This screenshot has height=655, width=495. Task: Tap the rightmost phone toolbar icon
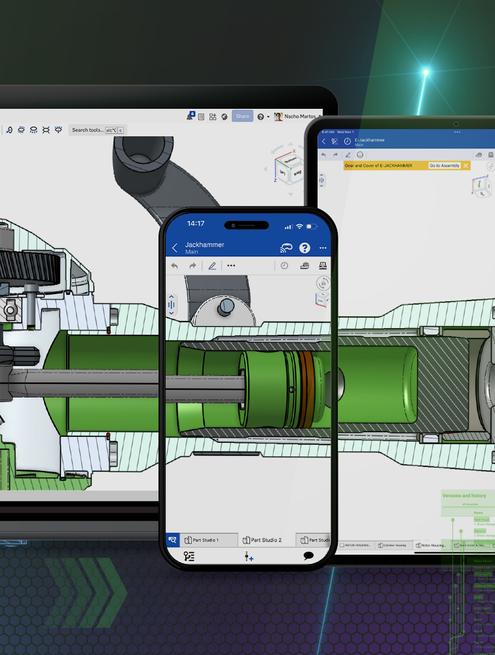323,266
